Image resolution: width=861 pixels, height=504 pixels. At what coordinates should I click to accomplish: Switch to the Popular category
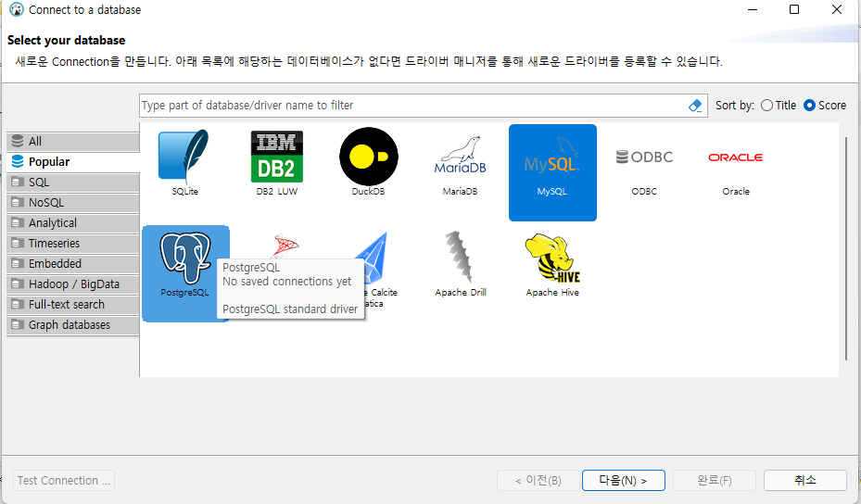click(73, 161)
